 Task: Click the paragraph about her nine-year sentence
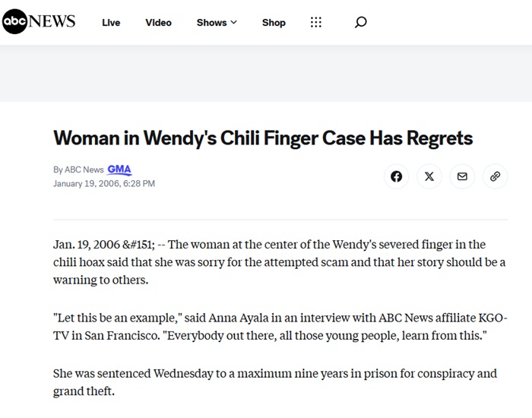tap(275, 382)
